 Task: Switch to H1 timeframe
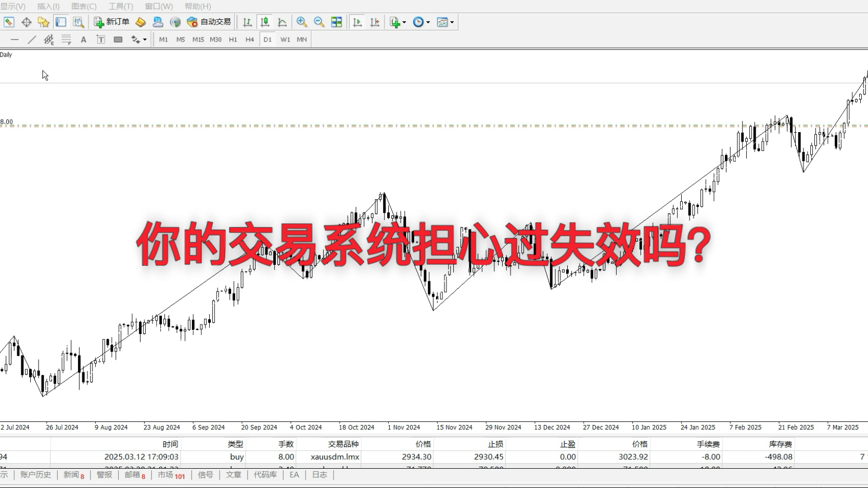(x=233, y=40)
